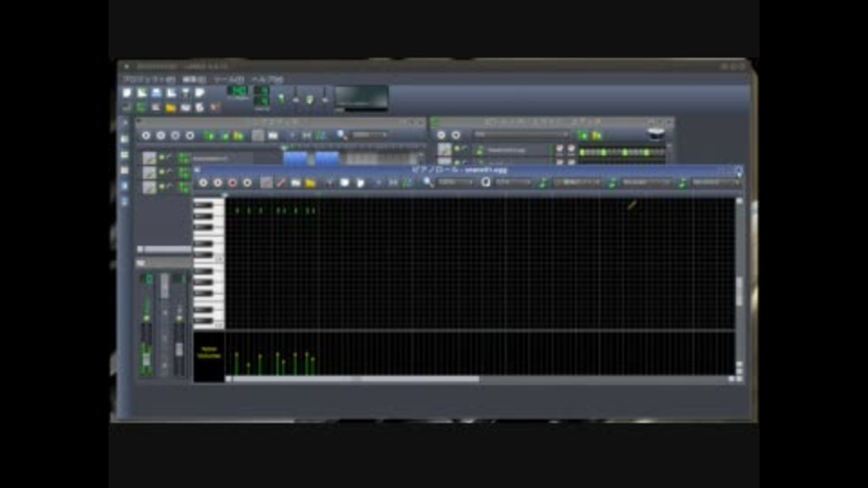Screen dimensions: 868x488
Task: Open beat/bassline selector dropdown
Action: (521, 135)
